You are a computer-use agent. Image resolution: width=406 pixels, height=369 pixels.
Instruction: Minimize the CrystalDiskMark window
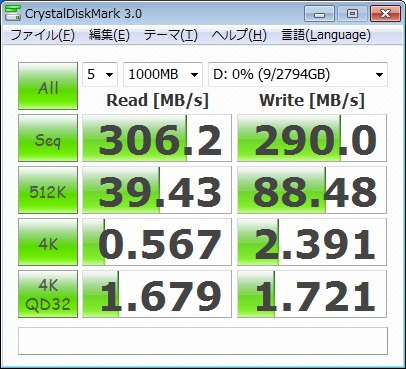click(319, 14)
